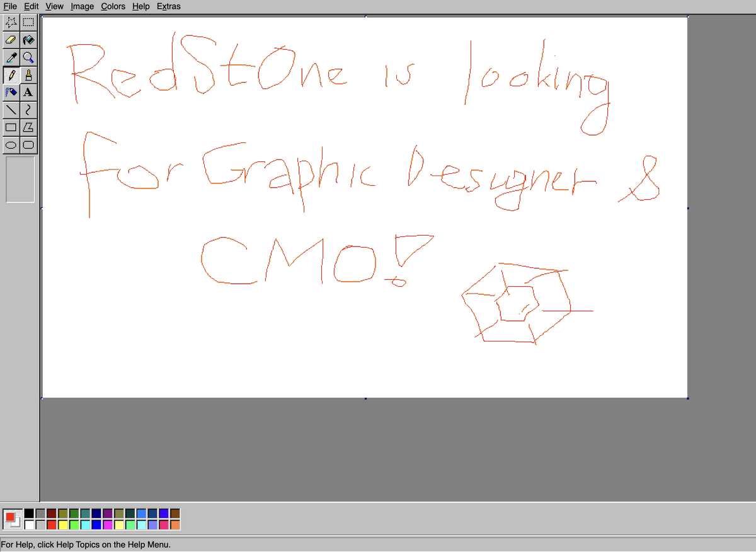
Task: Open the Edit menu
Action: (x=31, y=6)
